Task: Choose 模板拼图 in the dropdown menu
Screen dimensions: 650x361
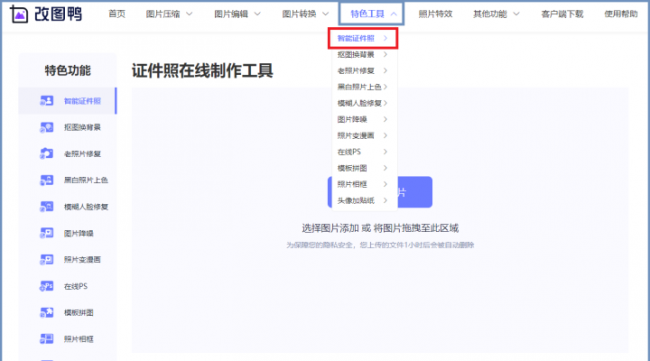Action: (363, 168)
